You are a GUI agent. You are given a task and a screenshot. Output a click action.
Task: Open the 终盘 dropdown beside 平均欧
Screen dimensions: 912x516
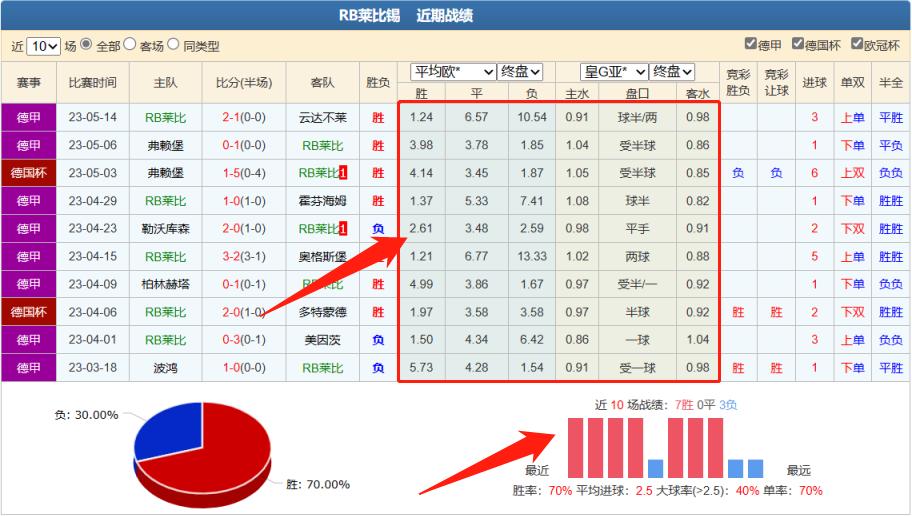tap(520, 72)
